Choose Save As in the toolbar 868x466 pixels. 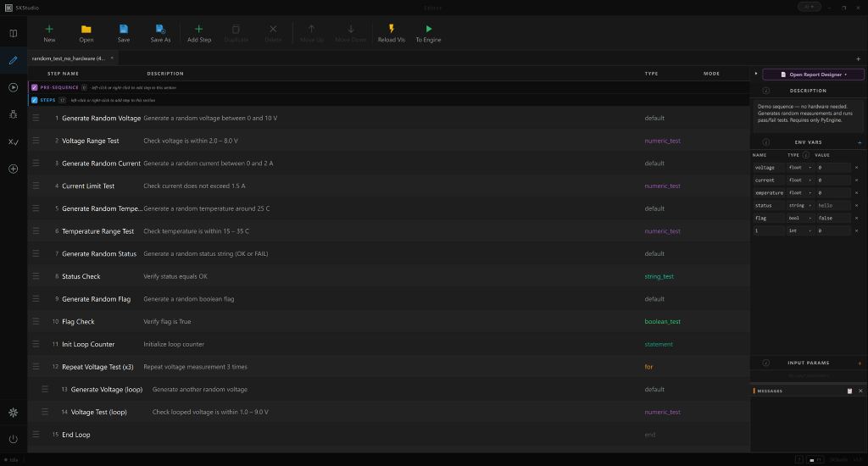[x=160, y=33]
